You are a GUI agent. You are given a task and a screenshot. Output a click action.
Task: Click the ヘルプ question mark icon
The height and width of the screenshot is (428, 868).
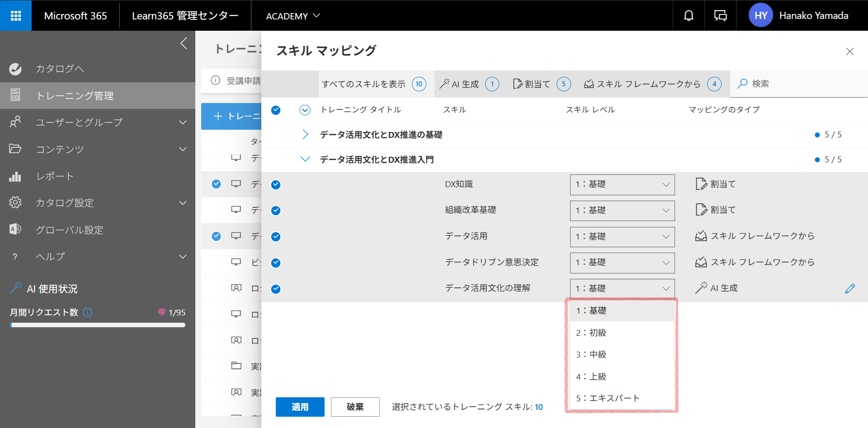(x=15, y=257)
